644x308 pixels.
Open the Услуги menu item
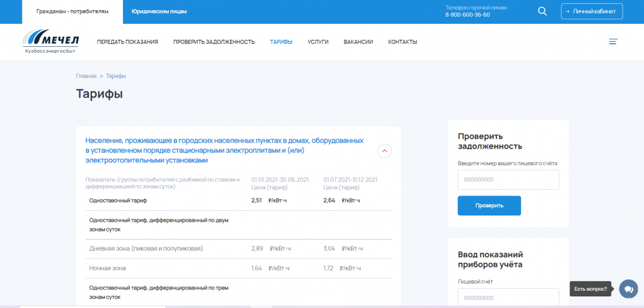pyautogui.click(x=318, y=42)
